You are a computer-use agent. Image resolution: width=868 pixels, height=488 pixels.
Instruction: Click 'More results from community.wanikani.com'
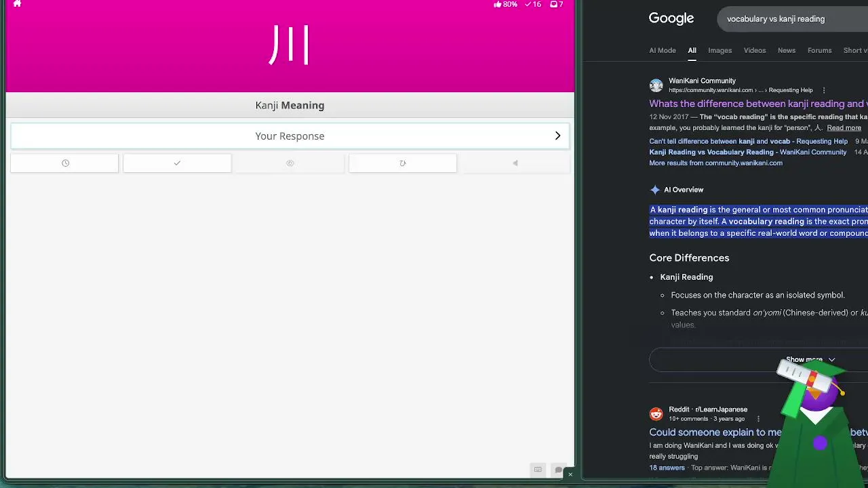click(715, 163)
